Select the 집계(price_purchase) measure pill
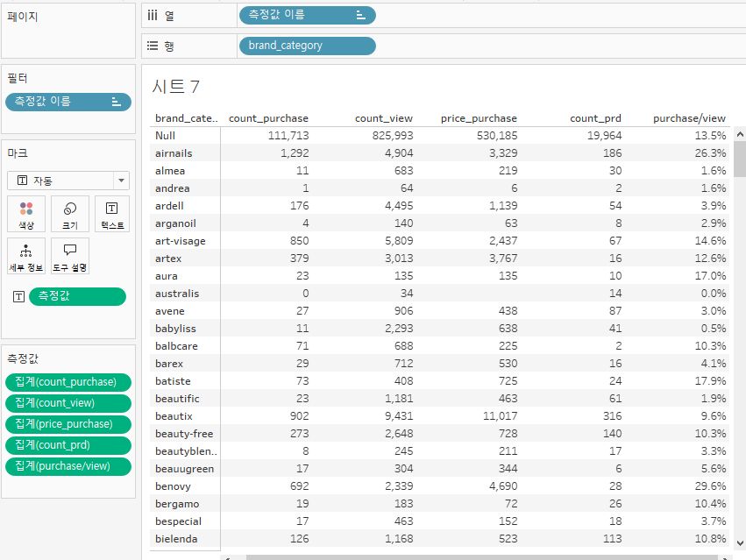746x560 pixels. [68, 424]
